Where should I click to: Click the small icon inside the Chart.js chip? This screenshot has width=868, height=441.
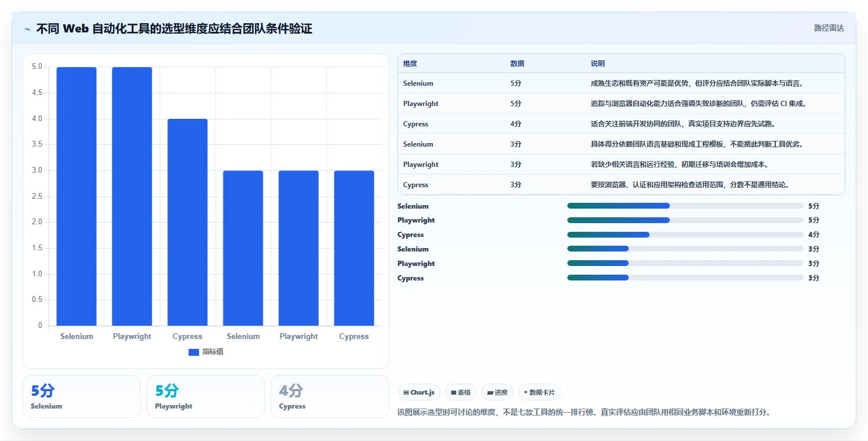click(406, 392)
